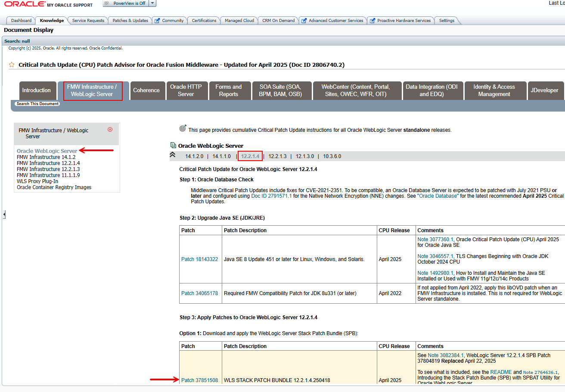
Task: Select the 14.1.2.0 version in the release bar
Action: tap(194, 156)
